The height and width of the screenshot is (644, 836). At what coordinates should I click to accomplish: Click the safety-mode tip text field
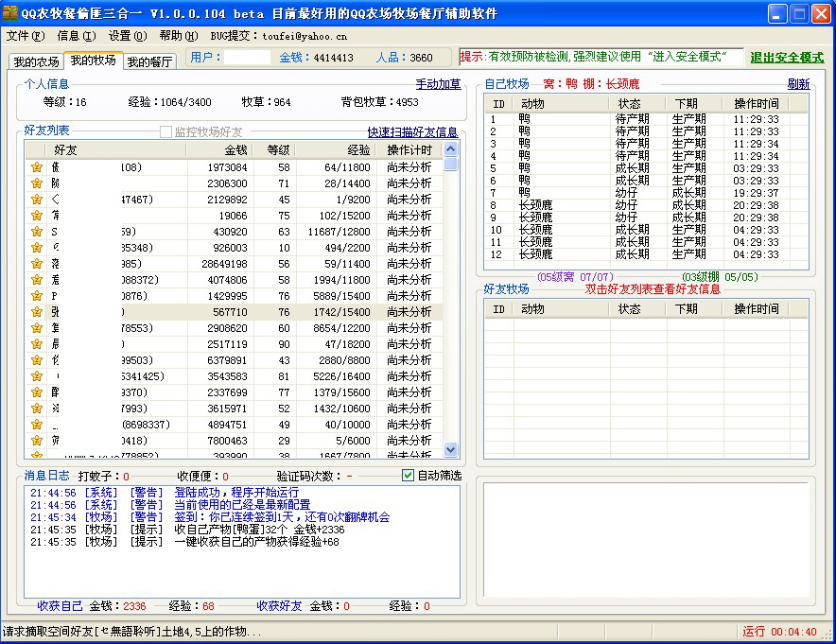click(x=601, y=57)
